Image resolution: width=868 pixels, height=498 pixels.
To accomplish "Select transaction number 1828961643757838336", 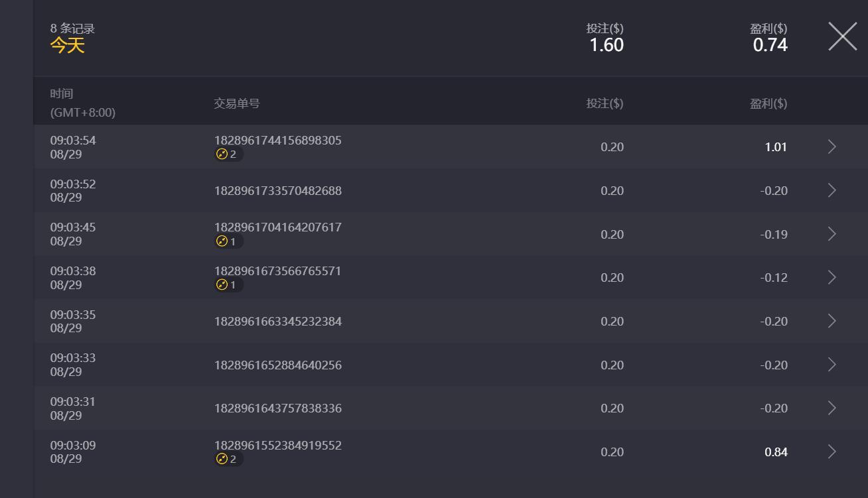I will (277, 408).
